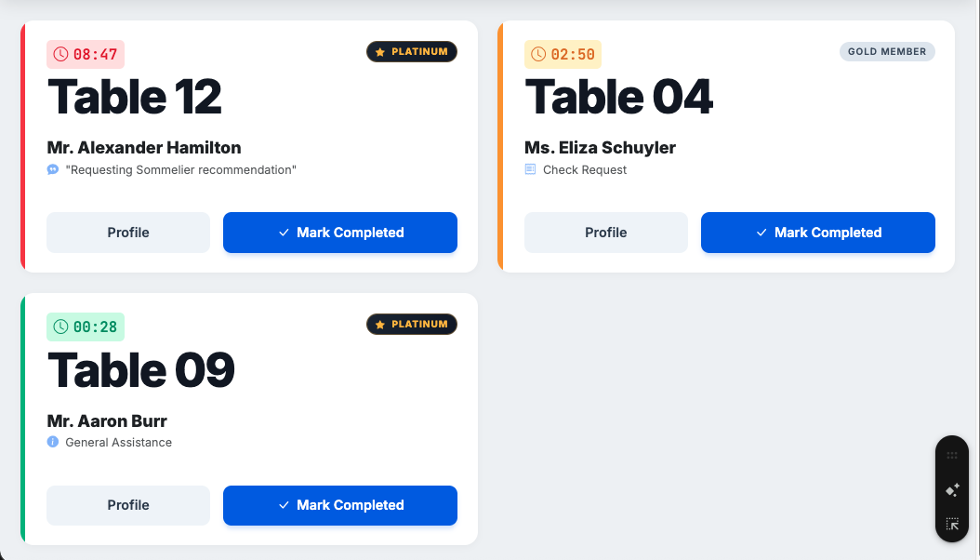This screenshot has width=980, height=560.
Task: Open Mr. Aaron Burr's Profile
Action: click(x=128, y=505)
